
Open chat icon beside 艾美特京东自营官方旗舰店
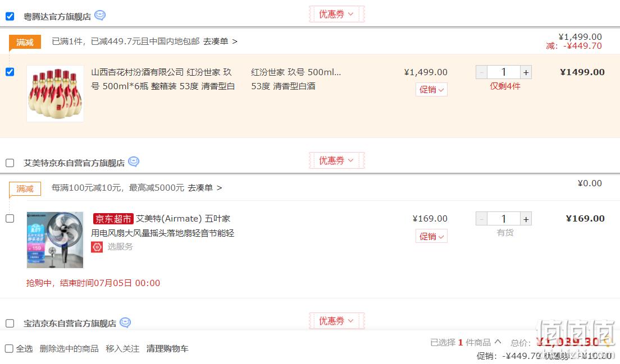[x=134, y=162]
